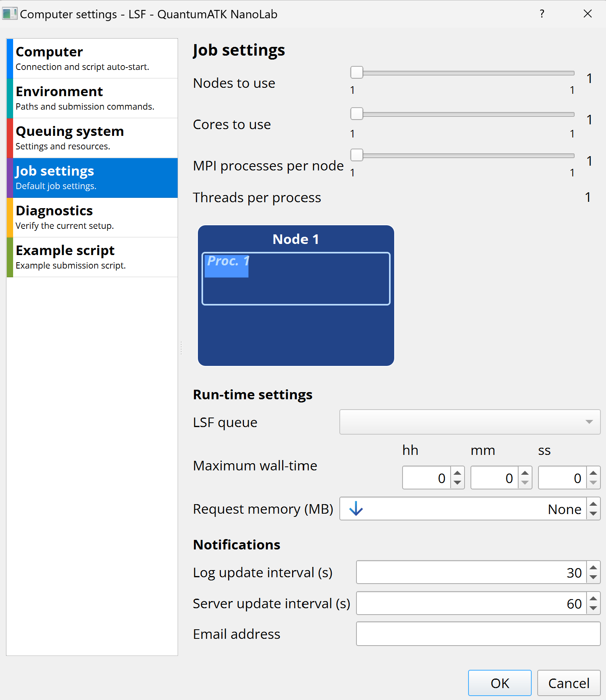This screenshot has width=606, height=700.
Task: Click the Log update interval field
Action: click(x=471, y=572)
